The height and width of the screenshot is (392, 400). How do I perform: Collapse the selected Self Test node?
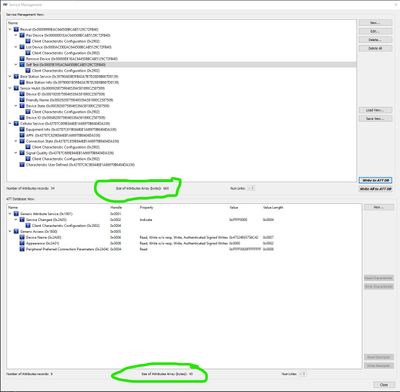[x=16, y=65]
